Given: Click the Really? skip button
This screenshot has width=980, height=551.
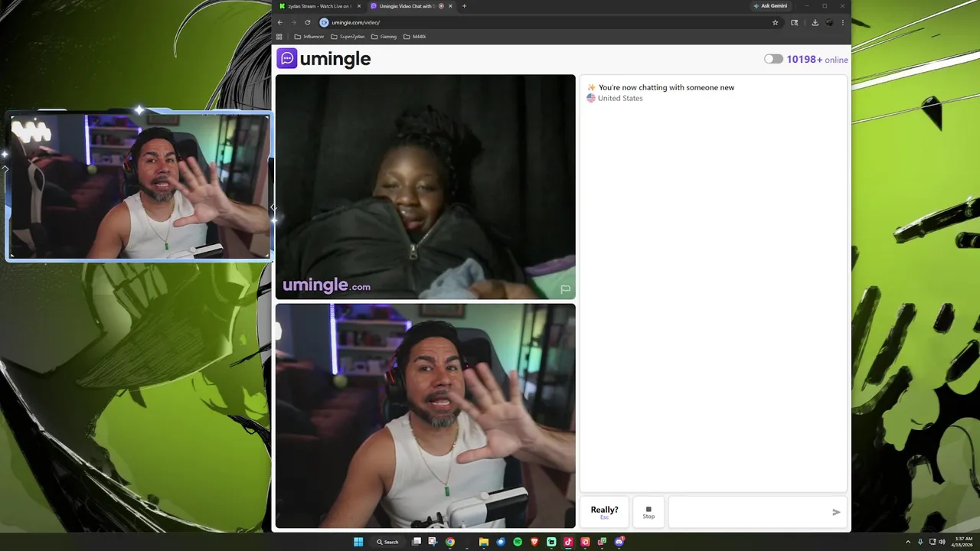Looking at the screenshot, I should coord(604,512).
